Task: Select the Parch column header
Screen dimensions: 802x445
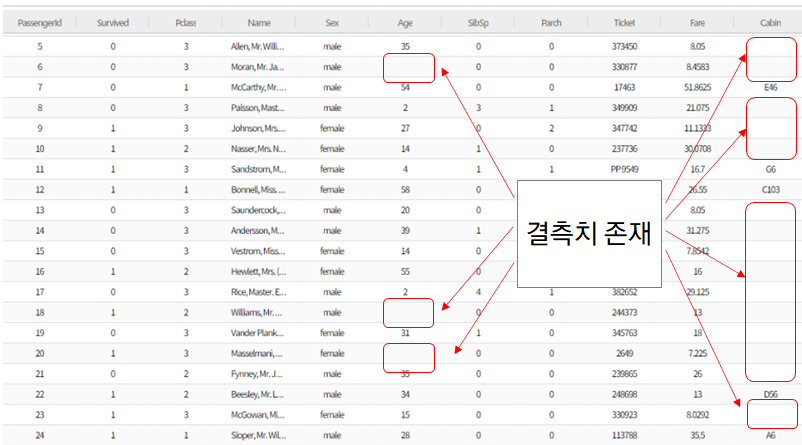Action: point(551,23)
